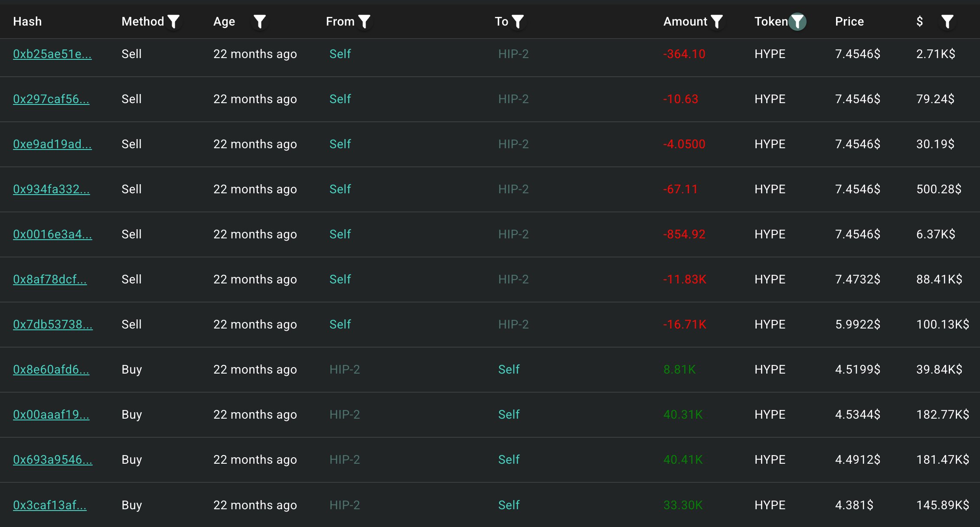The height and width of the screenshot is (527, 980).
Task: Click the 182.77K$ value cell
Action: pos(943,414)
